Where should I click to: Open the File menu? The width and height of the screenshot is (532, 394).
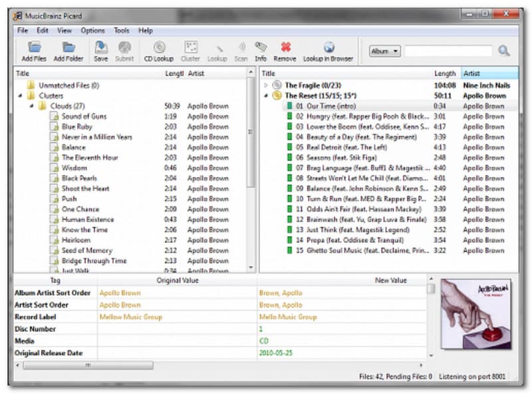click(23, 31)
